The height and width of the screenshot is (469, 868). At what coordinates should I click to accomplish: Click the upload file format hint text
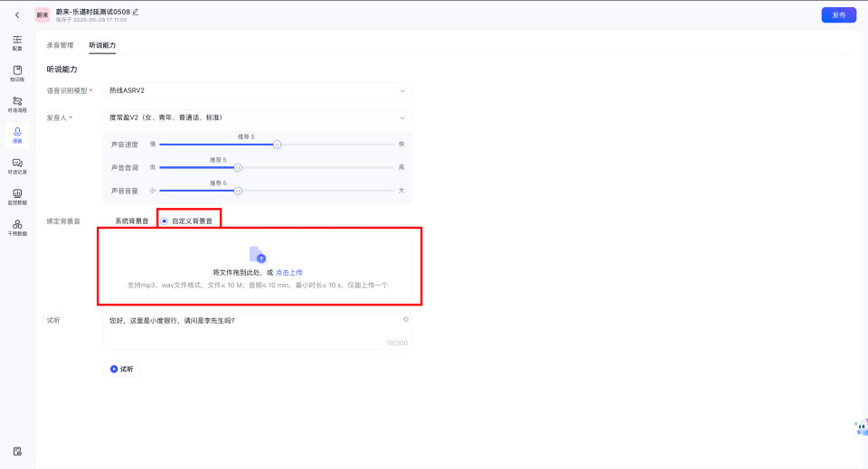258,286
